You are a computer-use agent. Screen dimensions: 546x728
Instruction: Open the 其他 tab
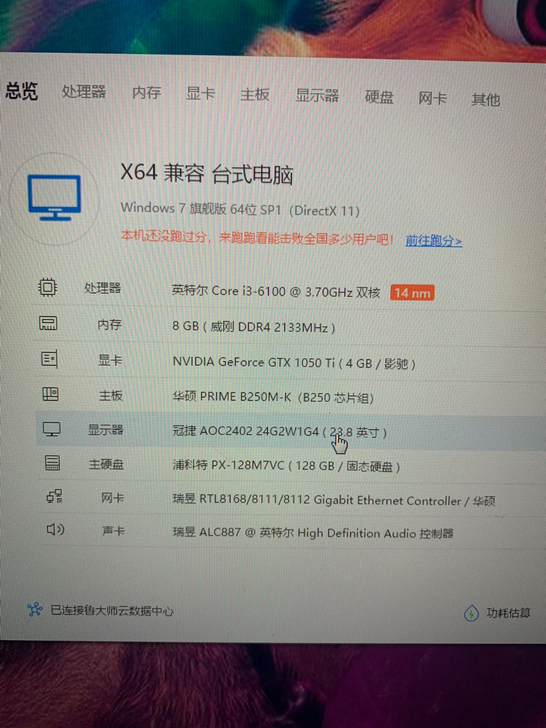coord(486,99)
